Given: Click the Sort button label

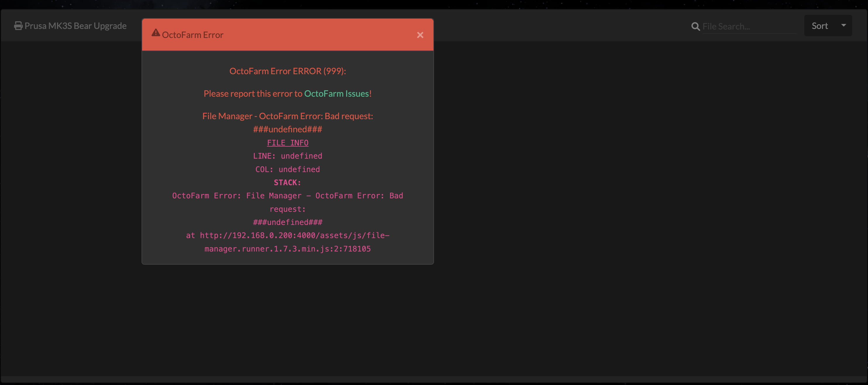Looking at the screenshot, I should (x=819, y=25).
